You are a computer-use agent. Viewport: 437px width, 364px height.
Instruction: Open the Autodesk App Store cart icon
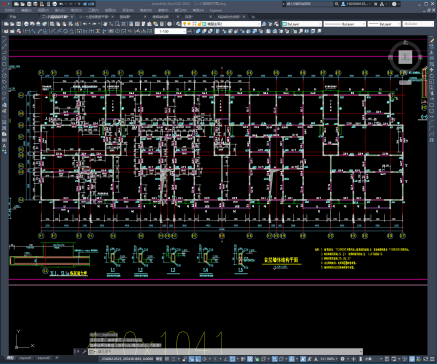(375, 4)
